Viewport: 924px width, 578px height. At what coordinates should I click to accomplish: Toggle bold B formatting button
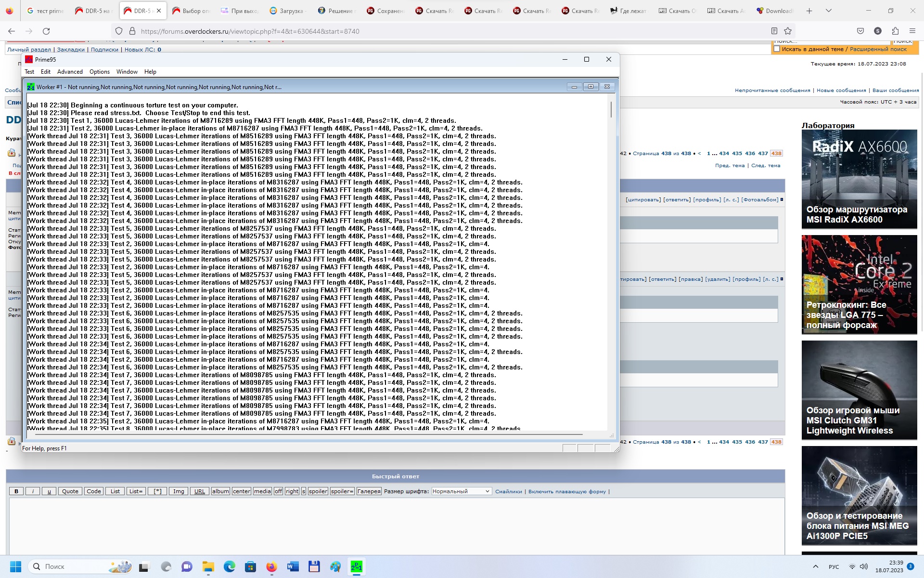[x=16, y=491]
